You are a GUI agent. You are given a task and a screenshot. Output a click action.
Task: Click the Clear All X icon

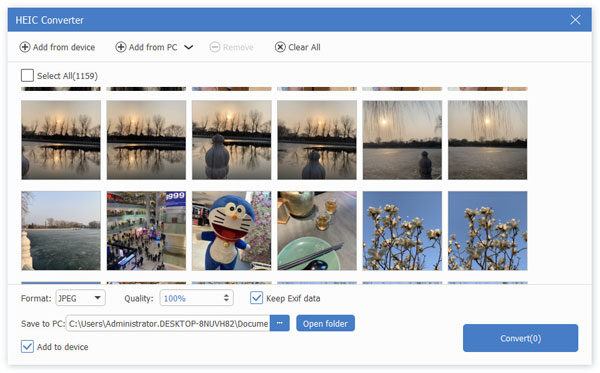click(x=280, y=47)
